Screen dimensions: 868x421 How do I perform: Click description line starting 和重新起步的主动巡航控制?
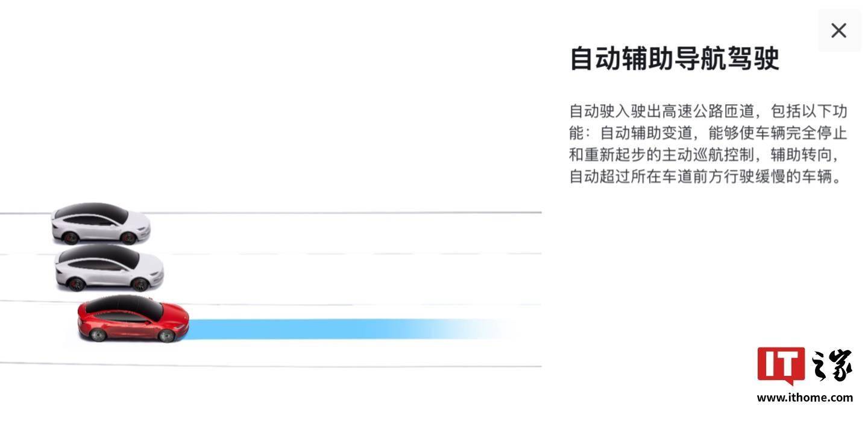[x=705, y=155]
